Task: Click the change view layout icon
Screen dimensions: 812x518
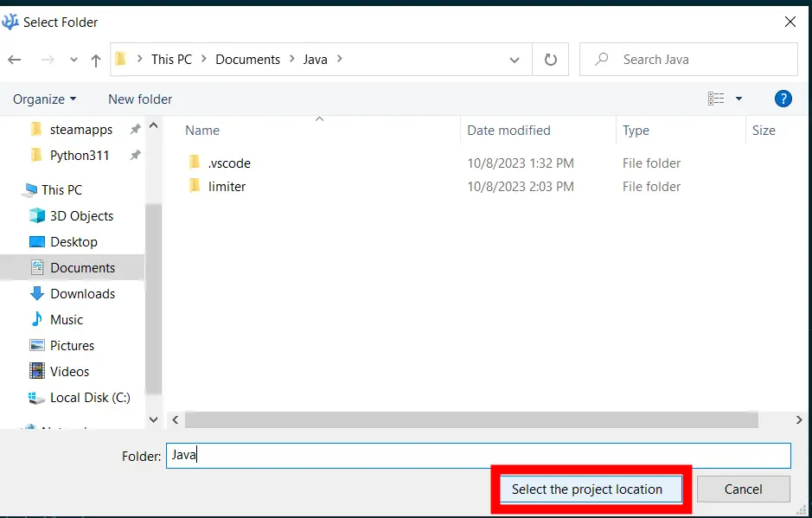Action: [x=716, y=99]
